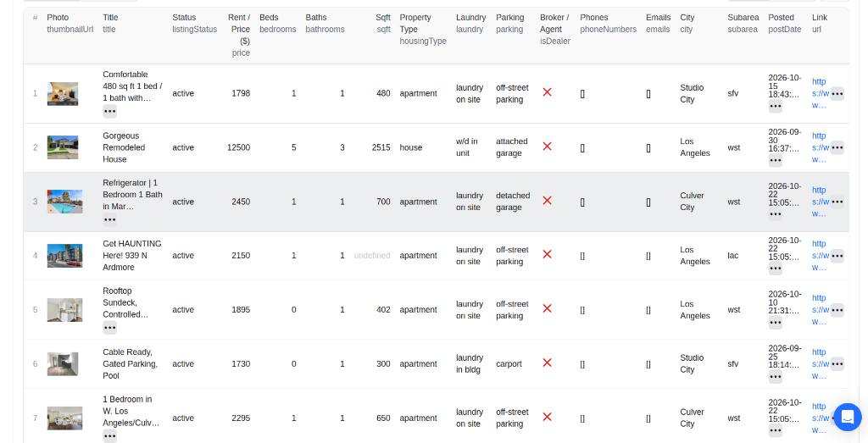
Task: Open photo thumbnail of Comfortable 480 sq ft apartment
Action: click(63, 93)
